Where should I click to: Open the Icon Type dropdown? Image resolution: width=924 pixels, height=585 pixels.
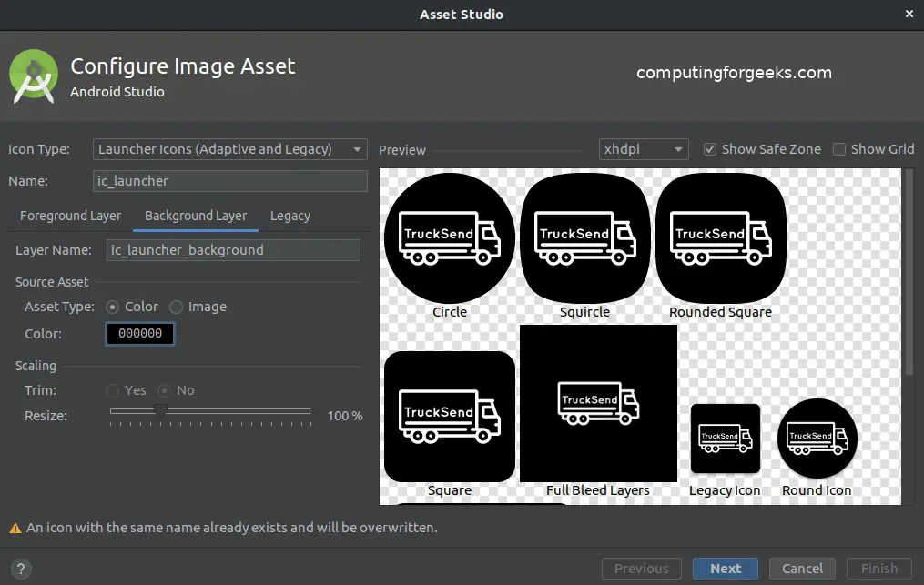tap(229, 149)
